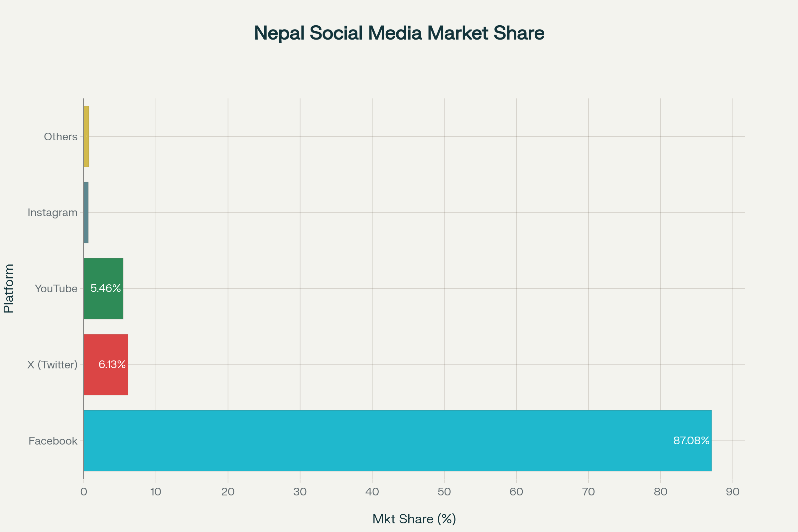The height and width of the screenshot is (532, 798).
Task: Click the vertical Platform axis title
Action: [9, 288]
